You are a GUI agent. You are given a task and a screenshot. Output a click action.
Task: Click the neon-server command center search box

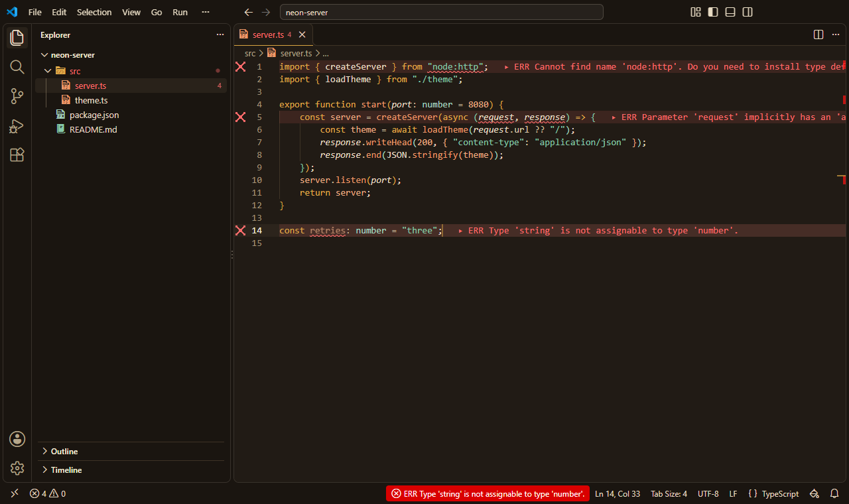pyautogui.click(x=442, y=12)
